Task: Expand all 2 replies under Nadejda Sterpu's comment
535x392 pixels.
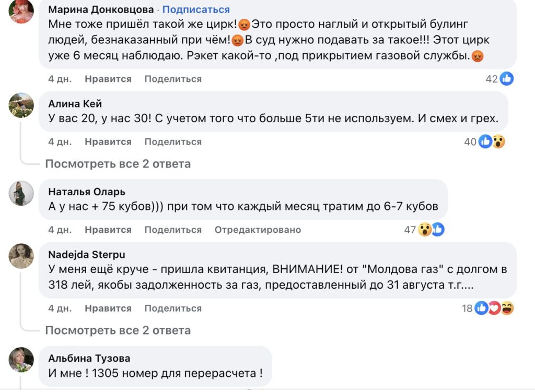Action: [118, 330]
